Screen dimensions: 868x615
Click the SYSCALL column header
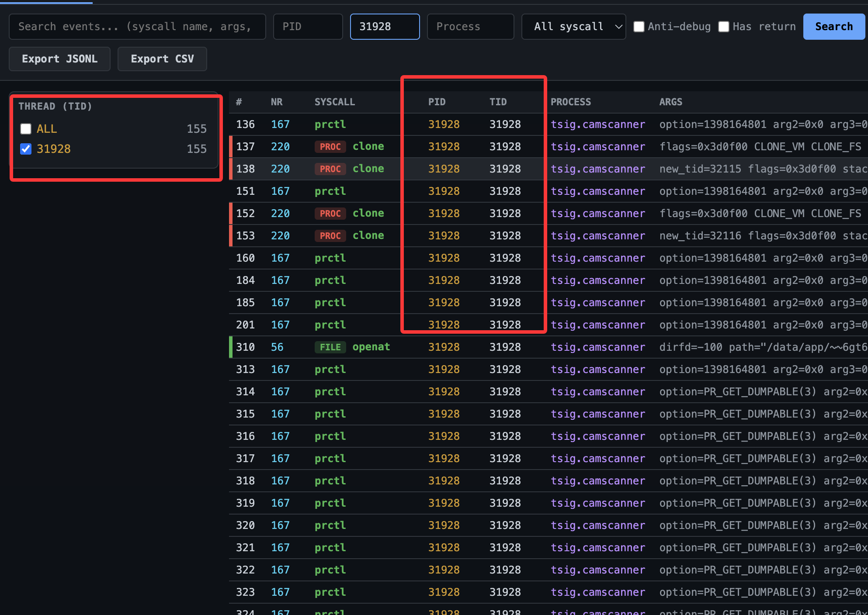(334, 102)
